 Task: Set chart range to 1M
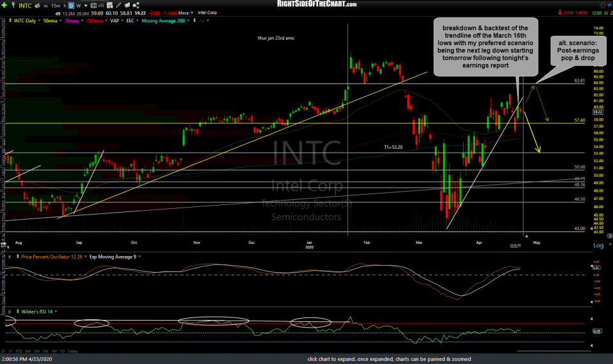45,351
